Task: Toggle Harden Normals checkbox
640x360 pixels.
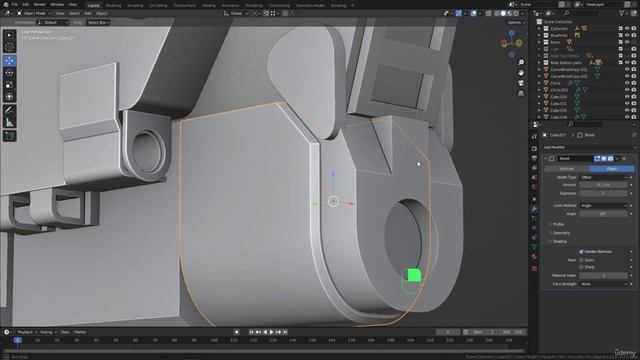Action: (581, 252)
